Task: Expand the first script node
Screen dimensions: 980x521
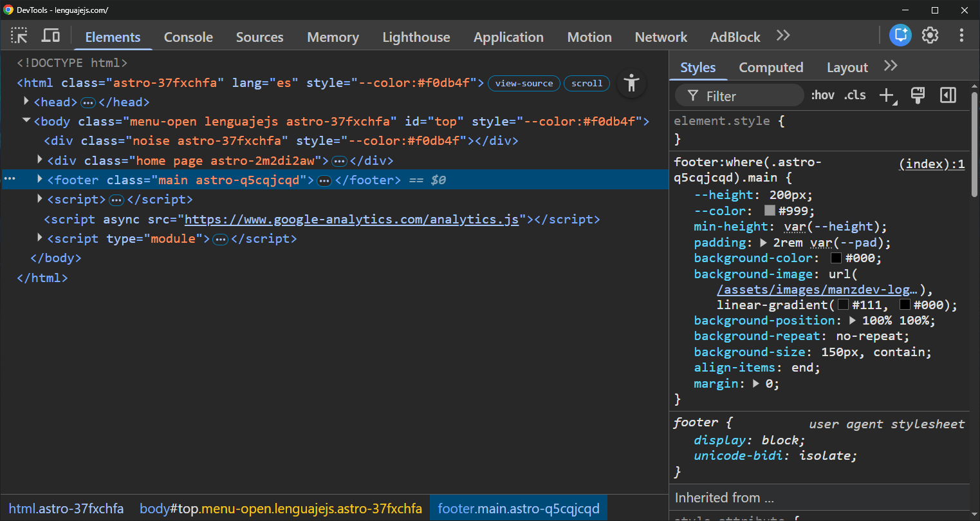Action: tap(40, 198)
